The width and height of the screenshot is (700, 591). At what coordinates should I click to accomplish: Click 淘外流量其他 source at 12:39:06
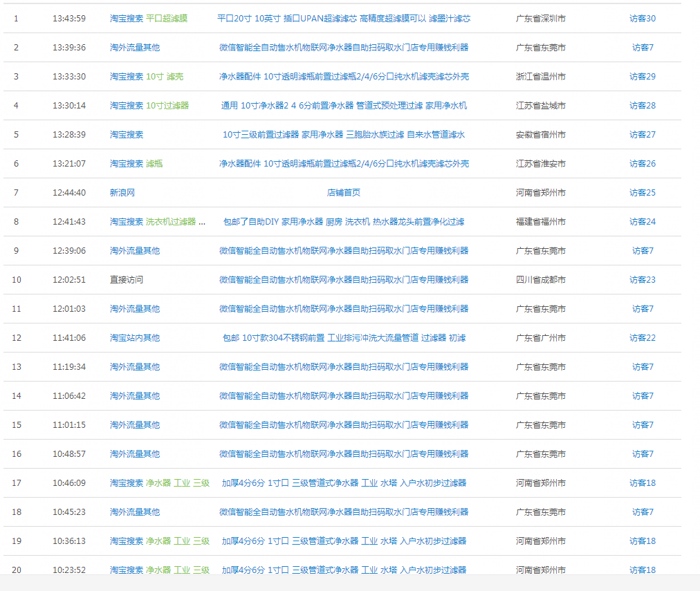pyautogui.click(x=135, y=250)
